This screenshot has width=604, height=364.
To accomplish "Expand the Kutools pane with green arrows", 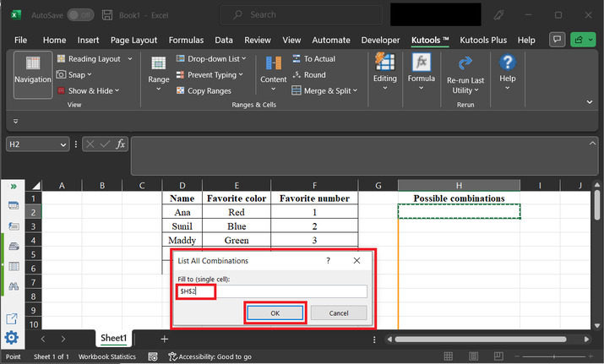I will point(14,186).
